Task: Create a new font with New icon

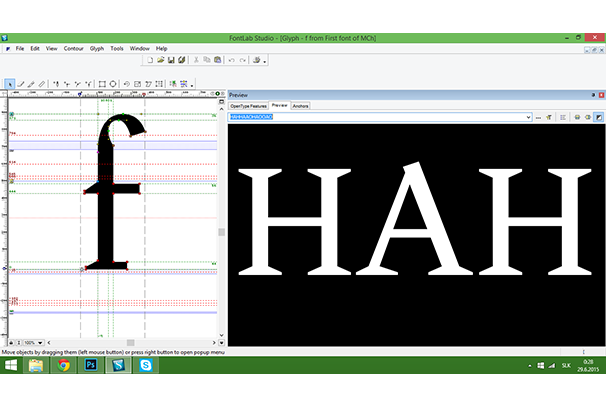Action: (149, 60)
